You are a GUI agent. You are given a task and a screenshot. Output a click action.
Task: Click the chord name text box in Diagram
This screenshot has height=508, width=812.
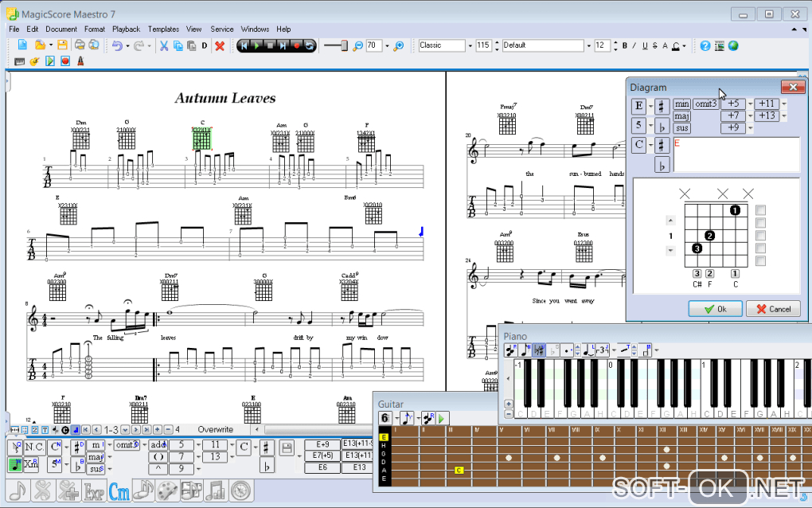tap(736, 154)
